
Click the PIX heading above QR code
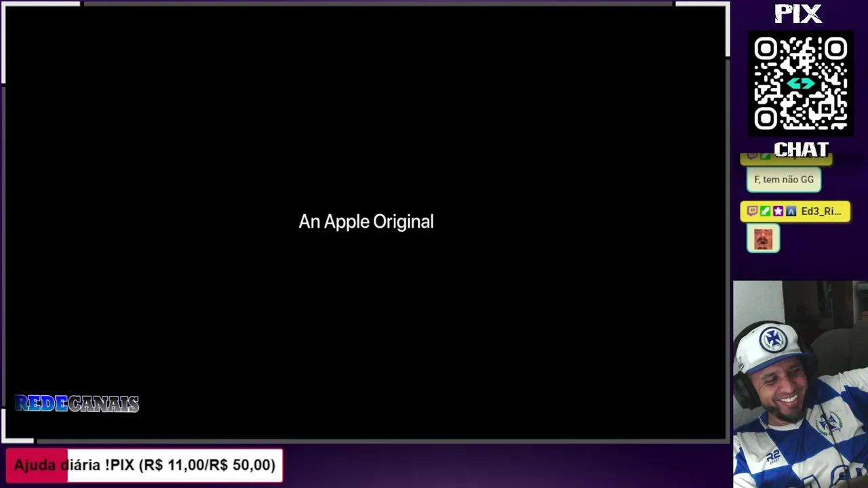click(798, 14)
